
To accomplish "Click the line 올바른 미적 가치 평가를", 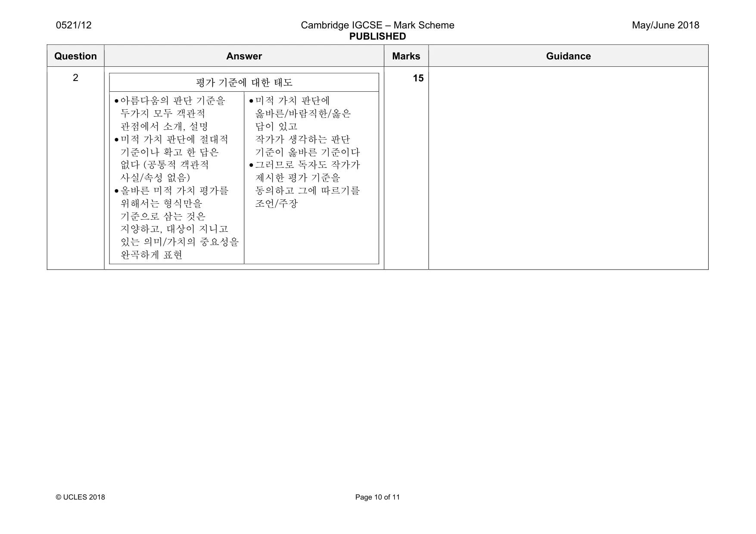I will (174, 191).
